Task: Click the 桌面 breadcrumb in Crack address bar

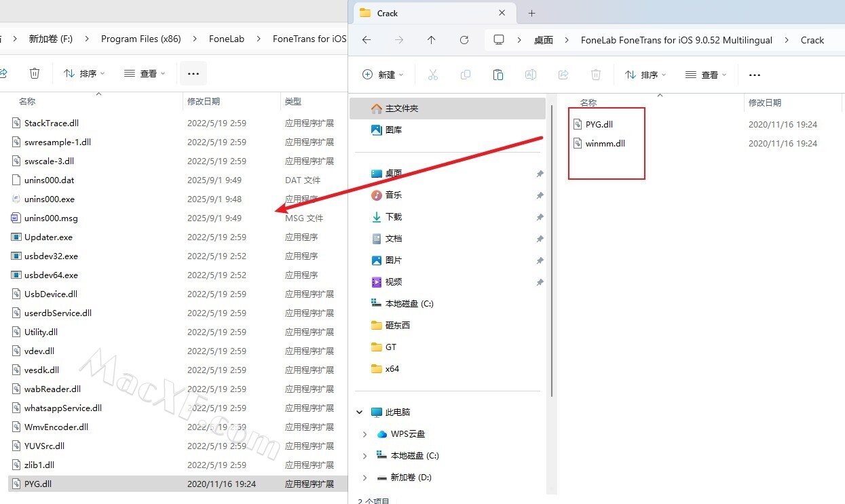Action: pyautogui.click(x=543, y=40)
